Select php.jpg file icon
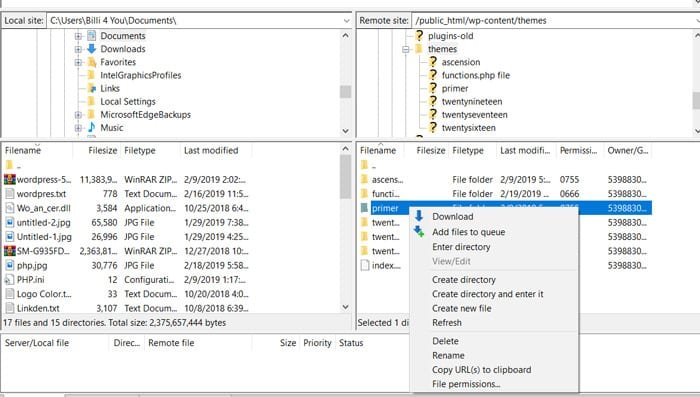The image size is (700, 397). 9,265
